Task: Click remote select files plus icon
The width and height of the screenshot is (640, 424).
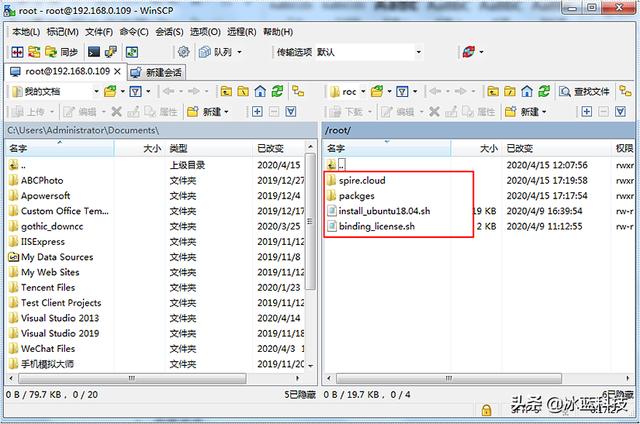Action: click(x=587, y=112)
